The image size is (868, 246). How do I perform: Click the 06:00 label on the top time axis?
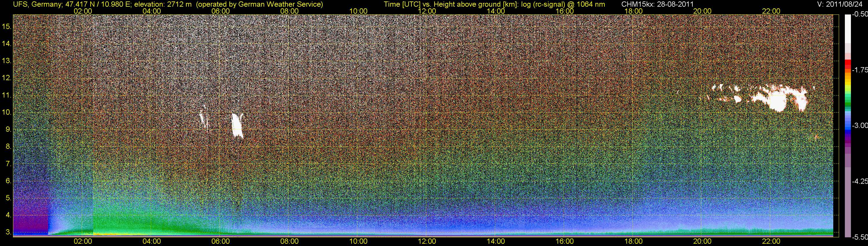pos(220,11)
